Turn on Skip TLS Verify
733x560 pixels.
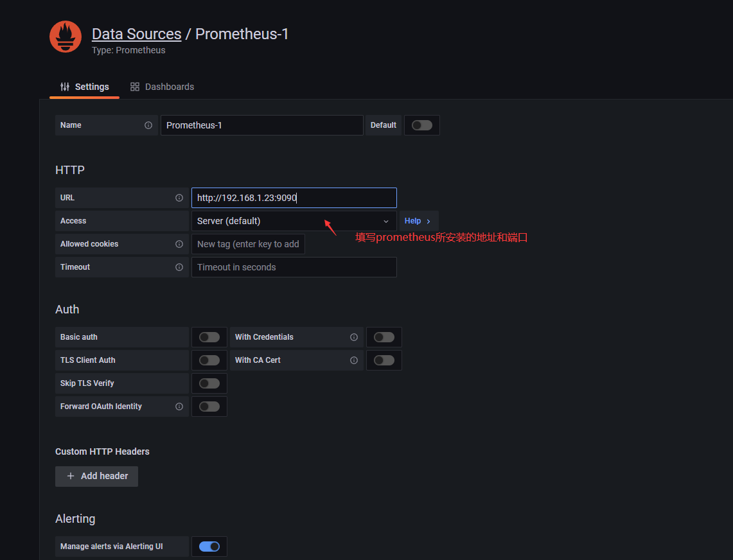coord(209,383)
